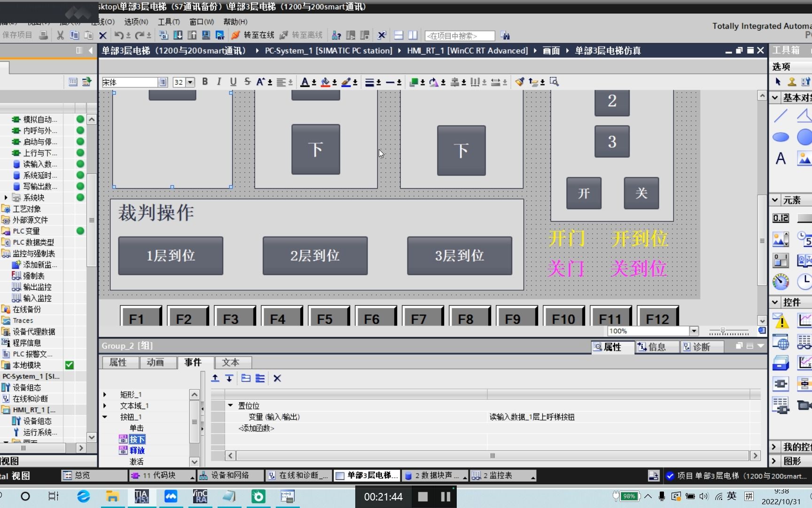Click the delete X icon in main toolbar

pos(103,35)
